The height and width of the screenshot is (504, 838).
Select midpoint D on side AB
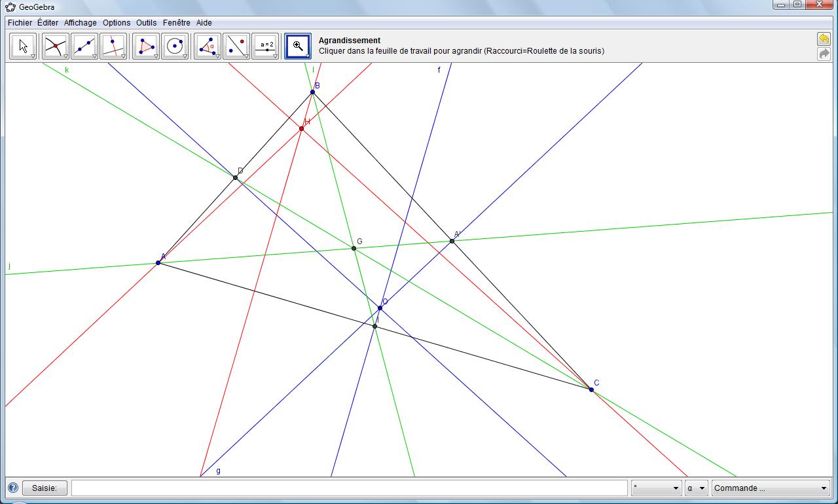(236, 178)
